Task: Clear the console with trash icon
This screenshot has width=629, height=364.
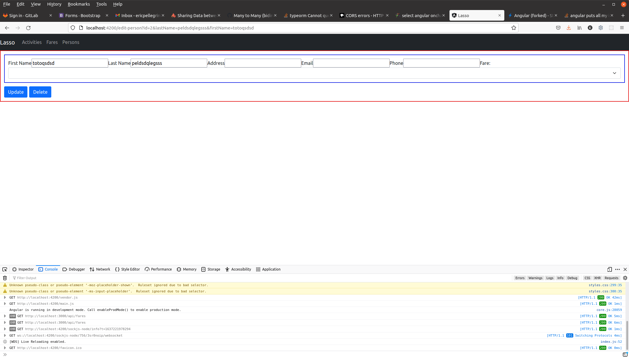Action: pos(5,278)
